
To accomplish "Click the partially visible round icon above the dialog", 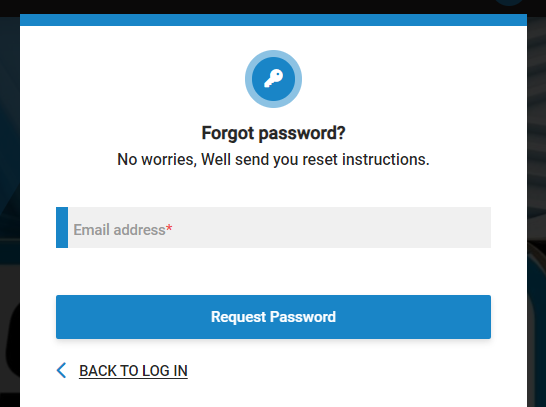I will click(x=509, y=3).
